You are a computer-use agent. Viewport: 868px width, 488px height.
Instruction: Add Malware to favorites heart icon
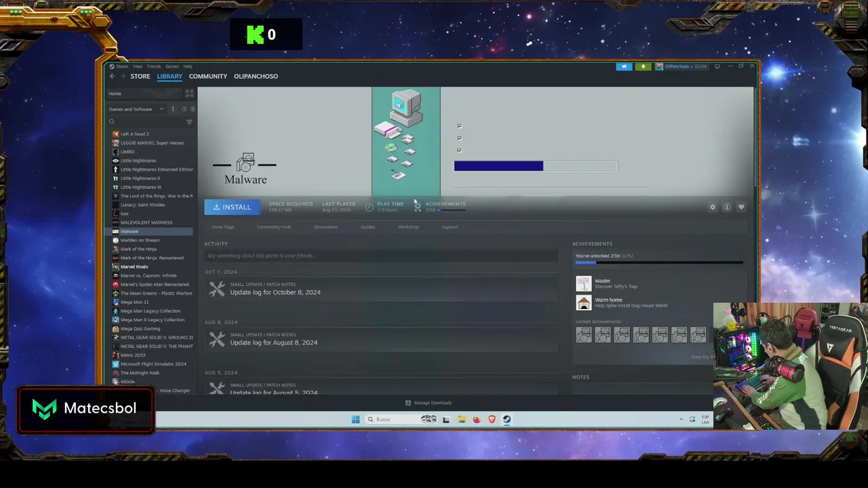coord(741,207)
